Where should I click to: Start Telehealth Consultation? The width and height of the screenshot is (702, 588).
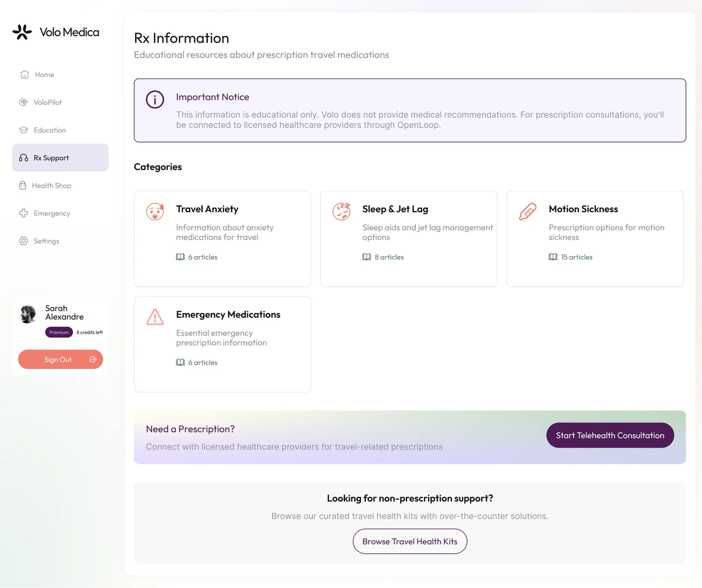point(610,435)
